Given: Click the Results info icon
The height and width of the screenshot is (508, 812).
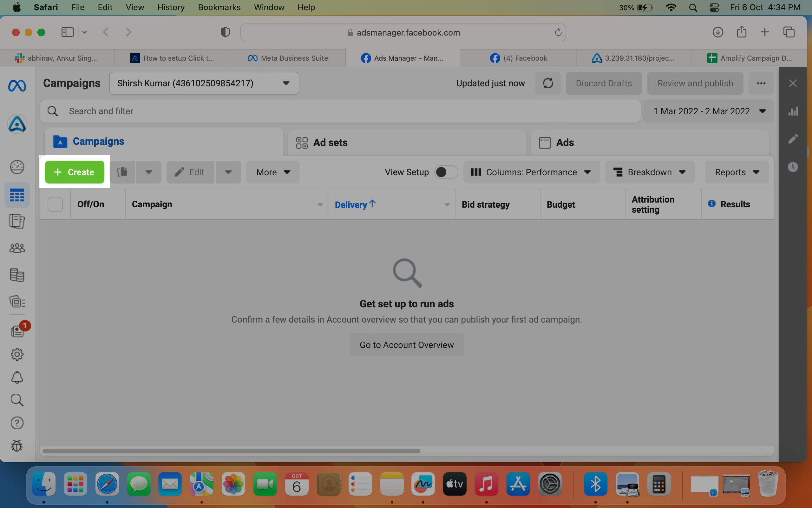Looking at the screenshot, I should point(712,204).
